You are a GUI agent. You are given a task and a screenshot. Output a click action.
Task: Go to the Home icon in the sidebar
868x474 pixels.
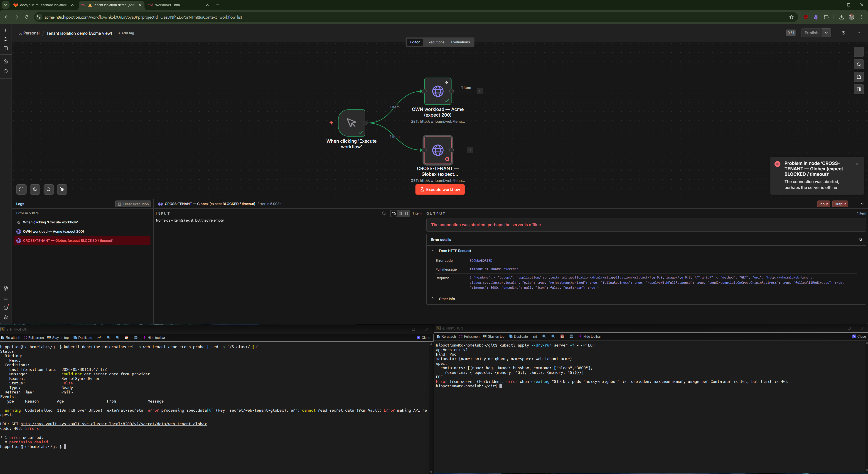tap(6, 62)
